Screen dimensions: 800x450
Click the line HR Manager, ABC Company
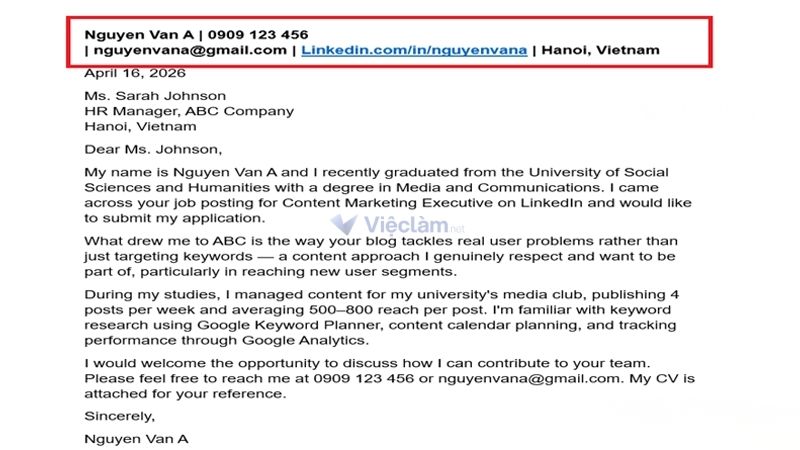[x=189, y=111]
